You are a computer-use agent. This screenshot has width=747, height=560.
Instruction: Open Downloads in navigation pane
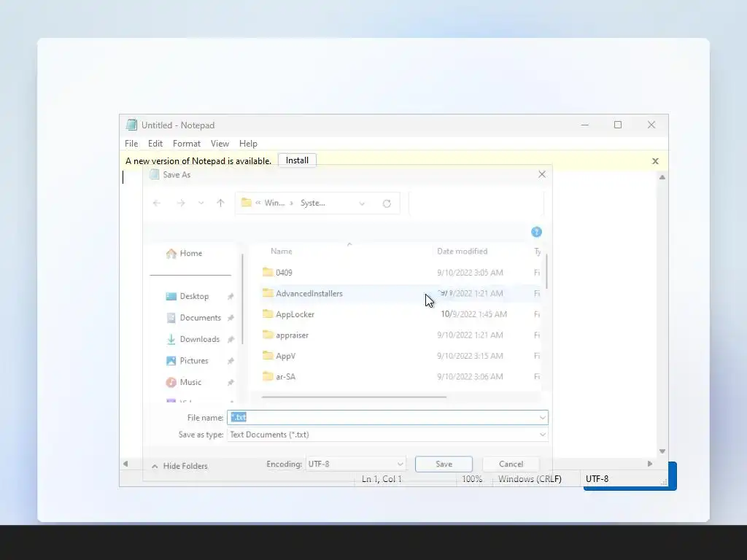pos(193,339)
